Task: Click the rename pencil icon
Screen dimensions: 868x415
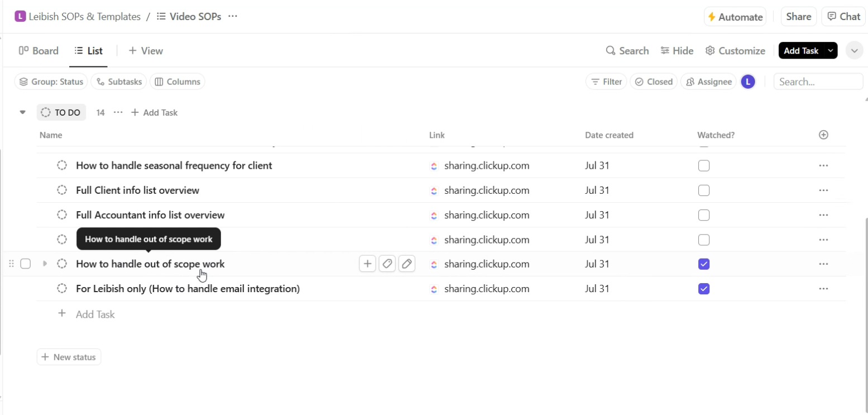Action: point(407,264)
